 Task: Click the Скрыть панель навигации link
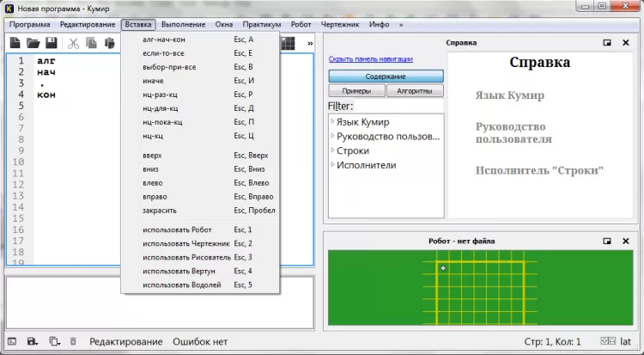[370, 58]
